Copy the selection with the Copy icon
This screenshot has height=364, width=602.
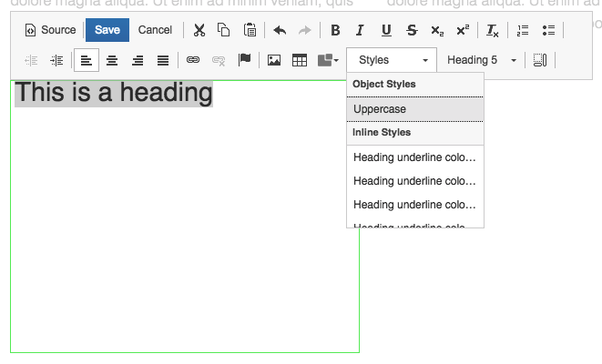(223, 30)
